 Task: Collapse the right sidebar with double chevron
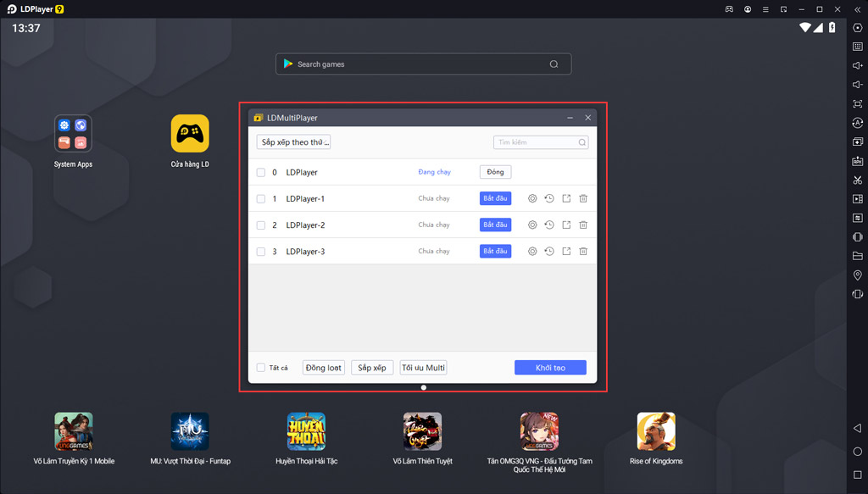pyautogui.click(x=857, y=9)
